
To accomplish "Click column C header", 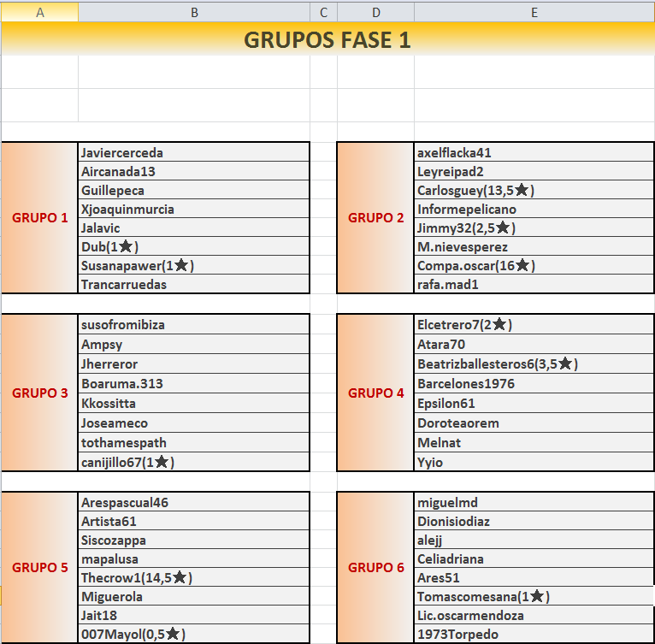I will [323, 11].
